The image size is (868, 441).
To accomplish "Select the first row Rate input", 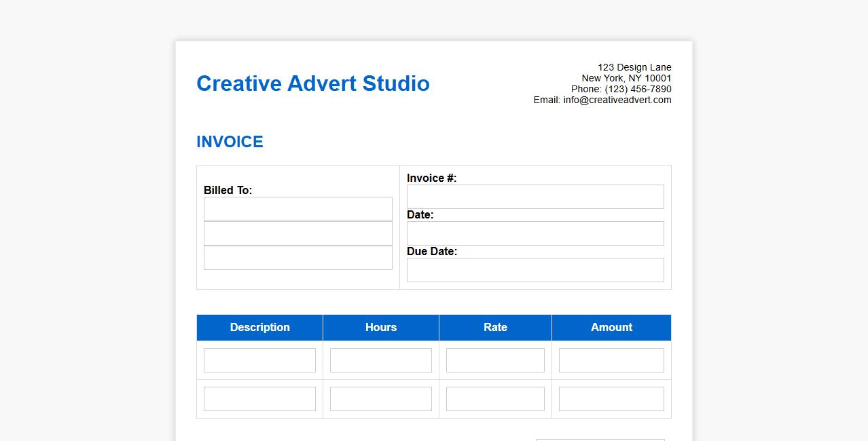I will click(x=495, y=360).
